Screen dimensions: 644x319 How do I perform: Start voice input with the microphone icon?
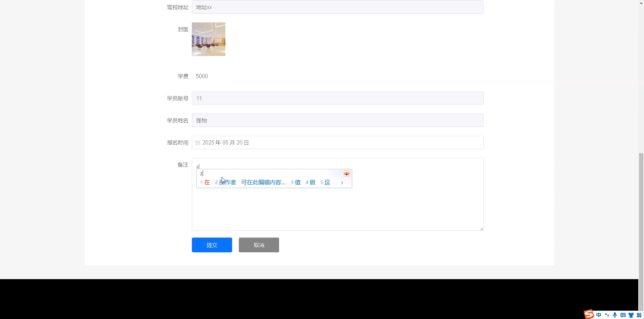tap(615, 315)
